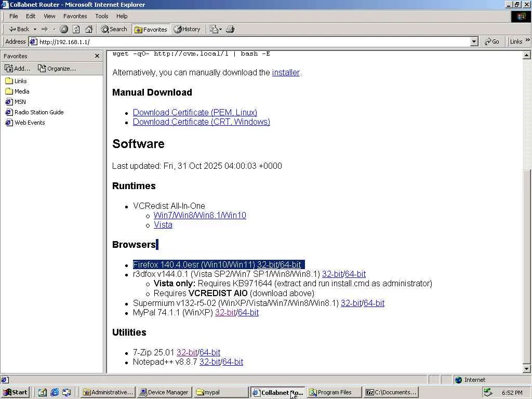The height and width of the screenshot is (399, 532).
Task: Open the Edit toolbar button dropdown arrow
Action: click(x=220, y=30)
